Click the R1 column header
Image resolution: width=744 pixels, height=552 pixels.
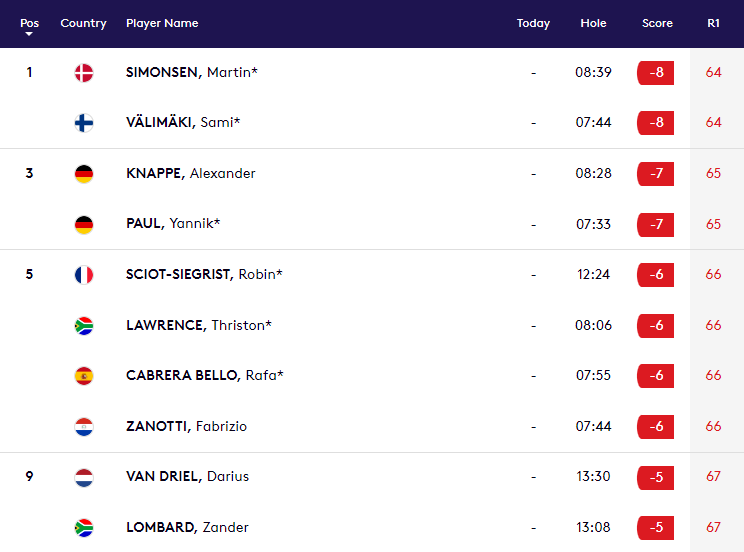pos(713,23)
